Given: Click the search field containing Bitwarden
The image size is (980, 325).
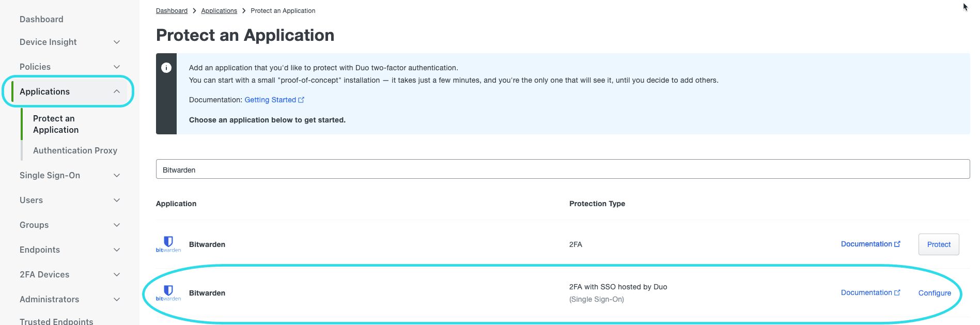Looking at the screenshot, I should 563,169.
